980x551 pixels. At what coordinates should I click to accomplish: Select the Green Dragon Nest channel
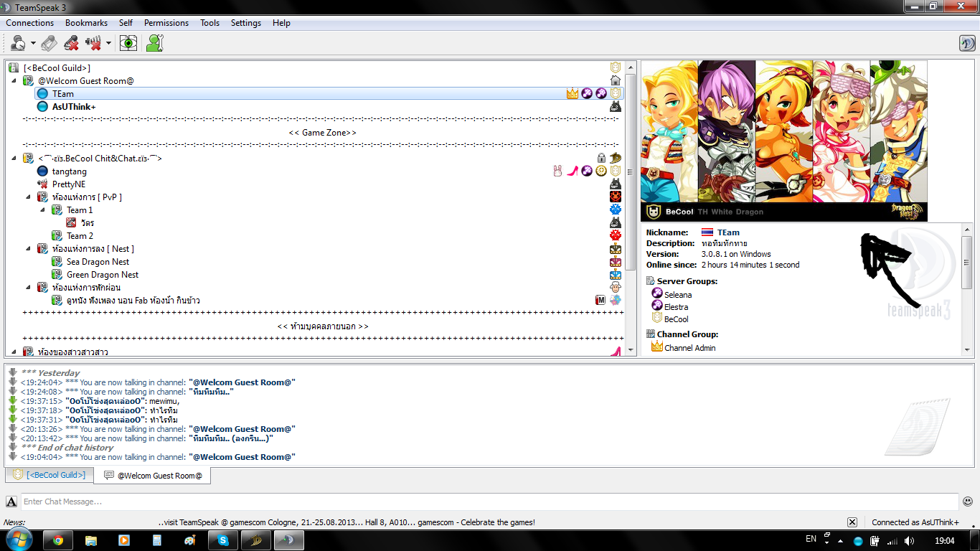click(103, 275)
